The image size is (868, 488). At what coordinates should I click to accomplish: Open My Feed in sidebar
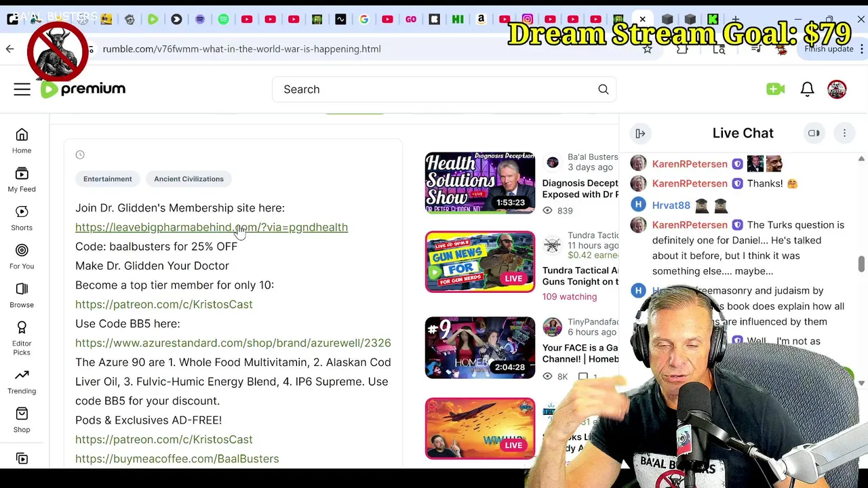click(22, 180)
